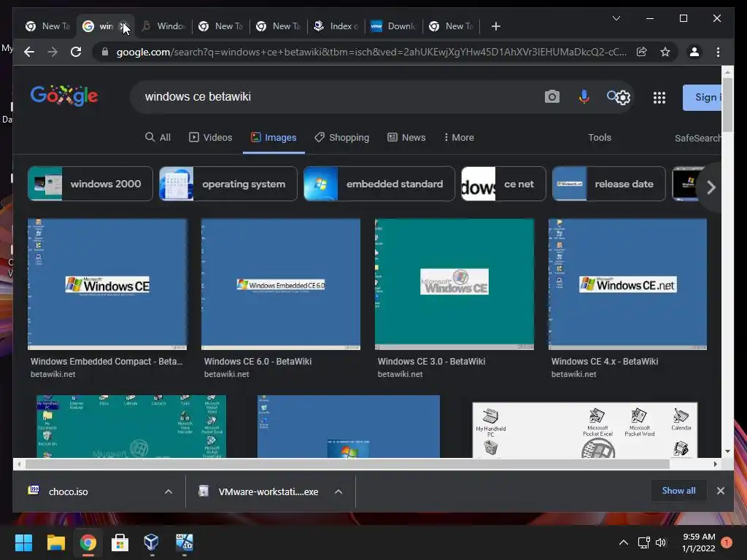This screenshot has height=560, width=747.
Task: Select the operating system suggestion chip
Action: [228, 184]
